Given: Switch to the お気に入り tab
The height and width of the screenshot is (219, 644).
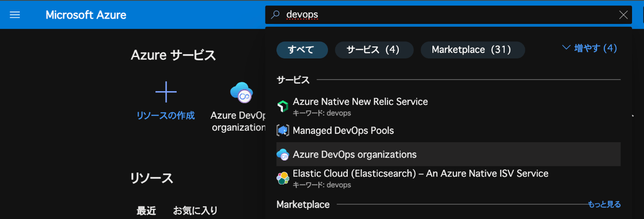Looking at the screenshot, I should pos(195,211).
